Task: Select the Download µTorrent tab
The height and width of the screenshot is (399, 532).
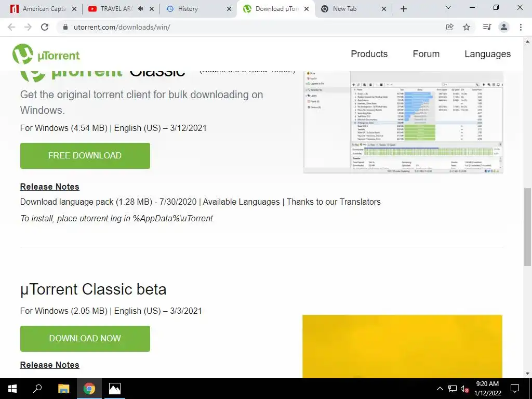Action: pyautogui.click(x=276, y=9)
